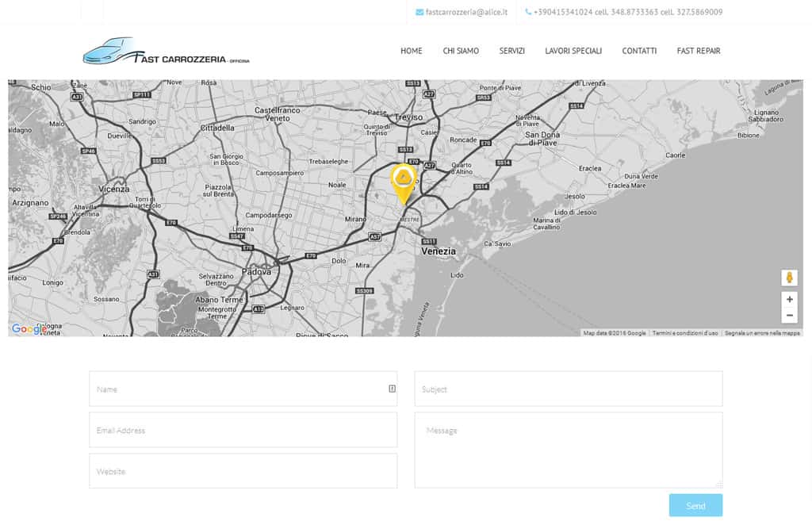Open Street View pegman on the map
Image resolution: width=812 pixels, height=525 pixels.
(789, 278)
